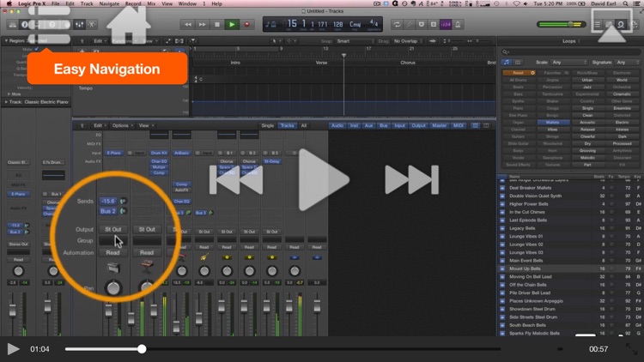The image size is (644, 362).
Task: Open the Editors scissors button
Action: 92,25
